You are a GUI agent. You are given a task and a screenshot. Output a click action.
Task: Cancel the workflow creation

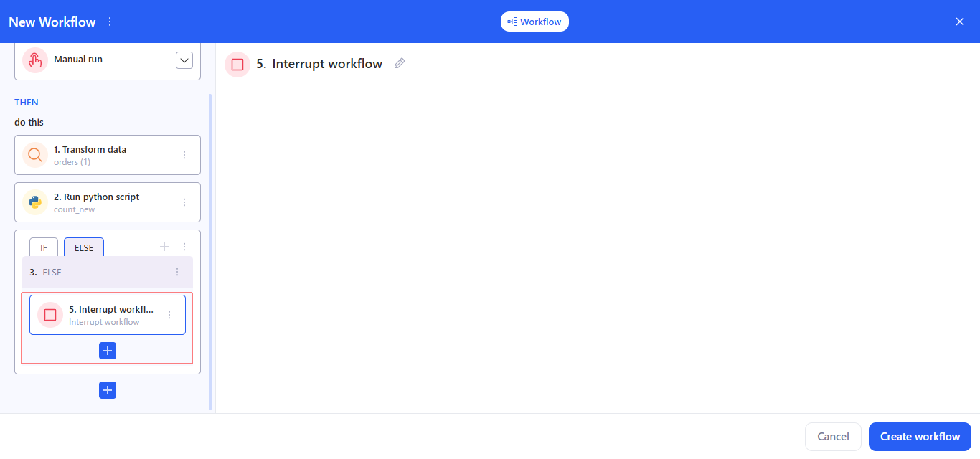coord(833,436)
